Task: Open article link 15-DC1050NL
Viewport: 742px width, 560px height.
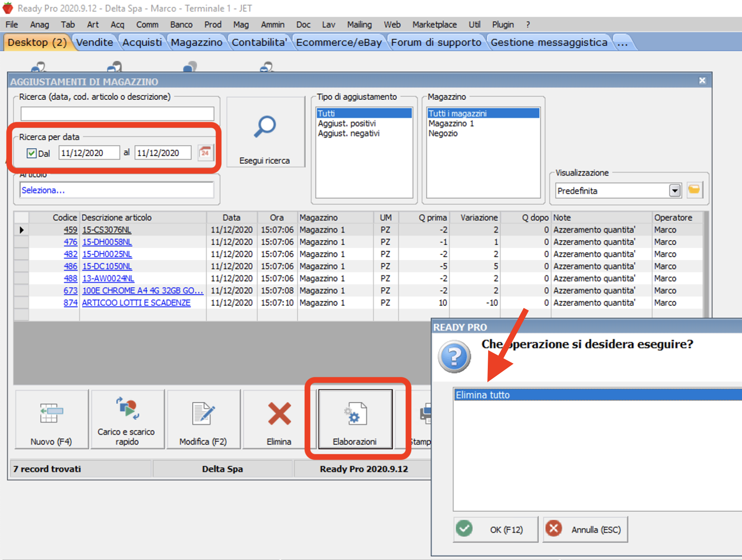Action: 107,266
